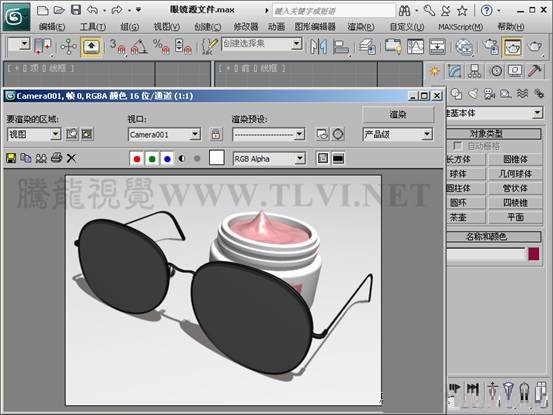
Task: Enable the 自动栅格 checkbox
Action: pos(458,145)
